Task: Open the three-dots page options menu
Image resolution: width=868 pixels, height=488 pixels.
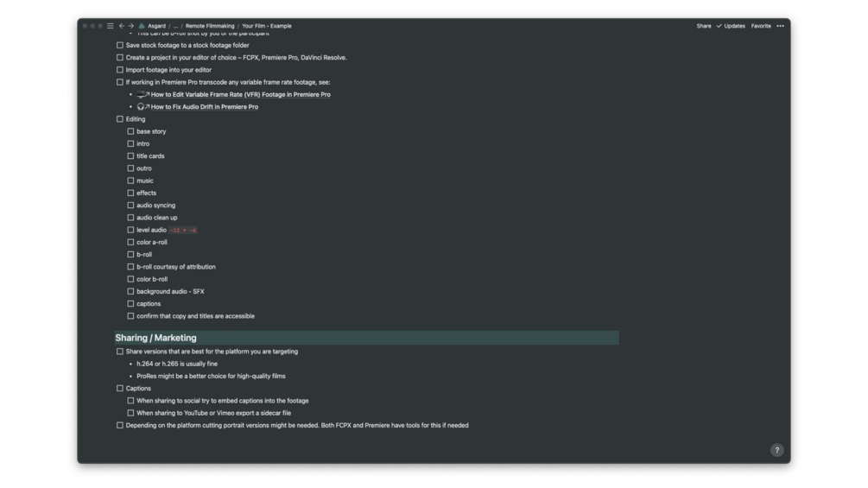Action: [780, 26]
